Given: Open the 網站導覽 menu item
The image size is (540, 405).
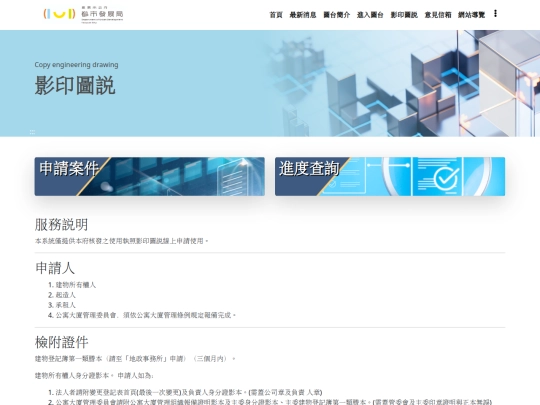Looking at the screenshot, I should coord(471,15).
